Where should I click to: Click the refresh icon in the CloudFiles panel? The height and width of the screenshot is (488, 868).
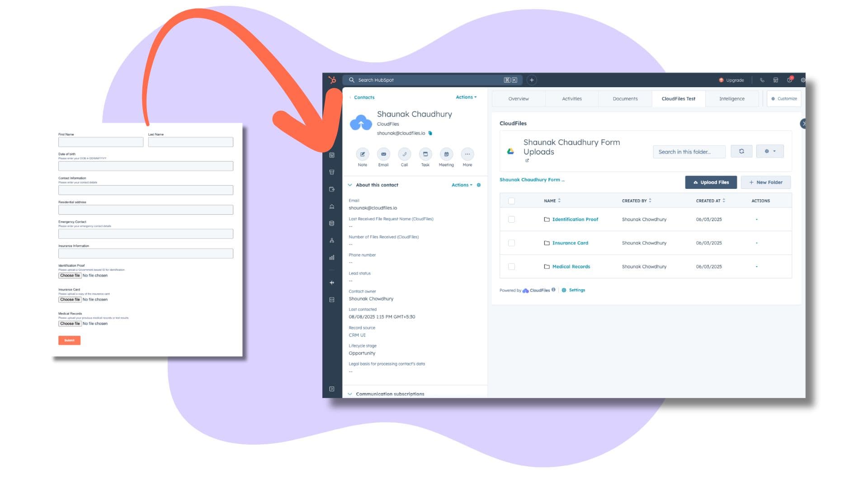click(741, 151)
